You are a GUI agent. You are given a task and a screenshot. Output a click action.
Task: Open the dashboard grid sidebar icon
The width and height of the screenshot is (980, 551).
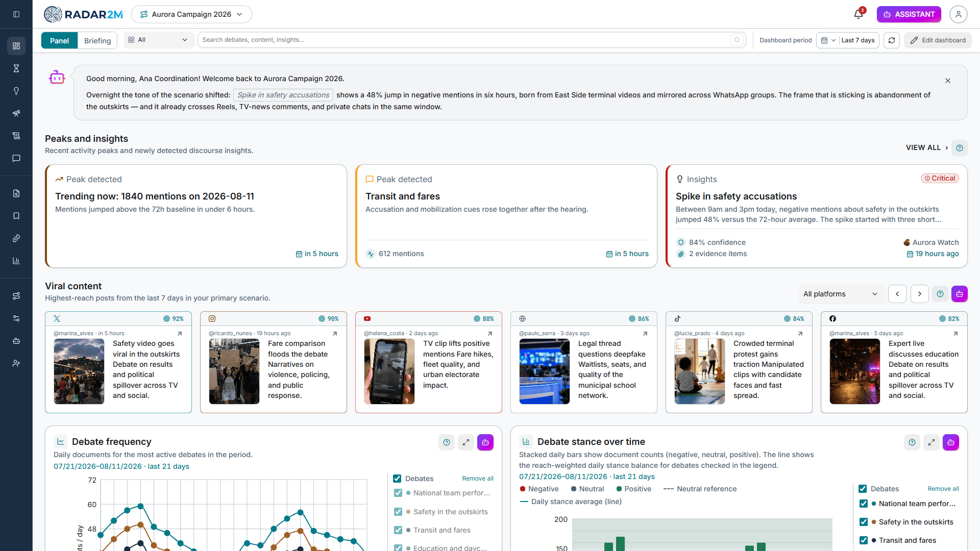coord(16,46)
